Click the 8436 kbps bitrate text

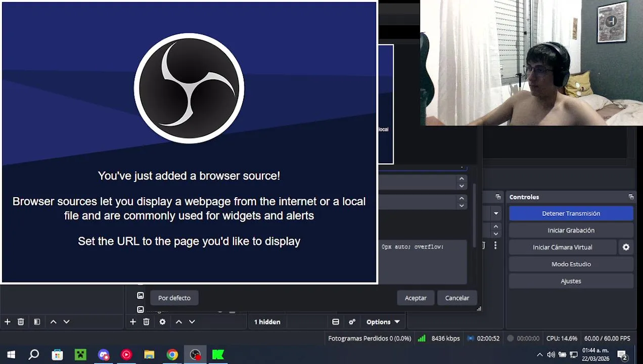(445, 338)
